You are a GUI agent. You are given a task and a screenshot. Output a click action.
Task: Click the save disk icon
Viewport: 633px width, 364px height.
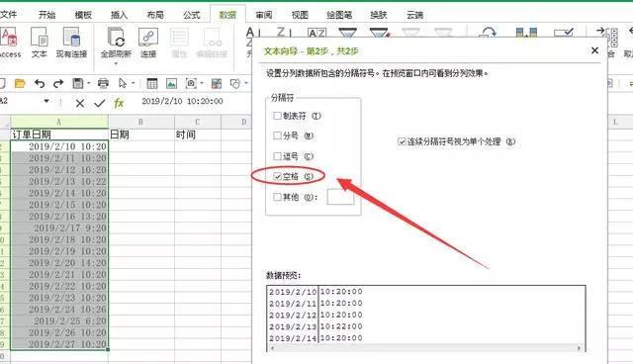pyautogui.click(x=77, y=83)
